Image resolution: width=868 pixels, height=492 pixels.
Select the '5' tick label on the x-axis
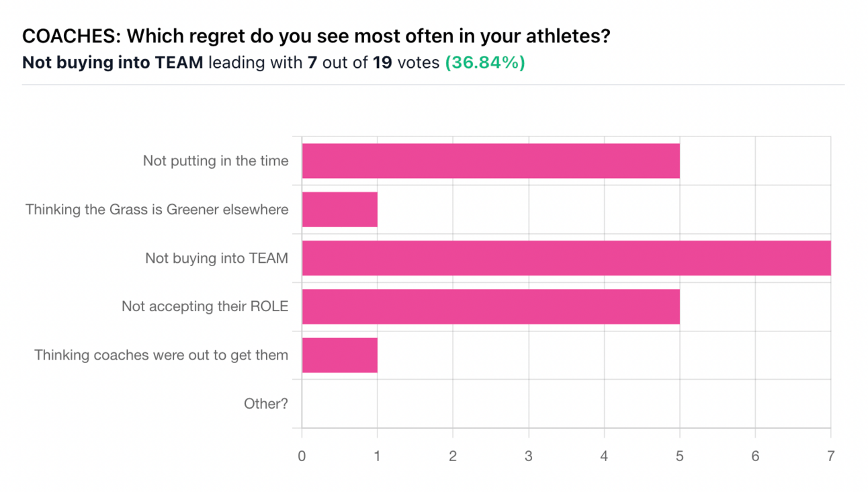point(679,456)
